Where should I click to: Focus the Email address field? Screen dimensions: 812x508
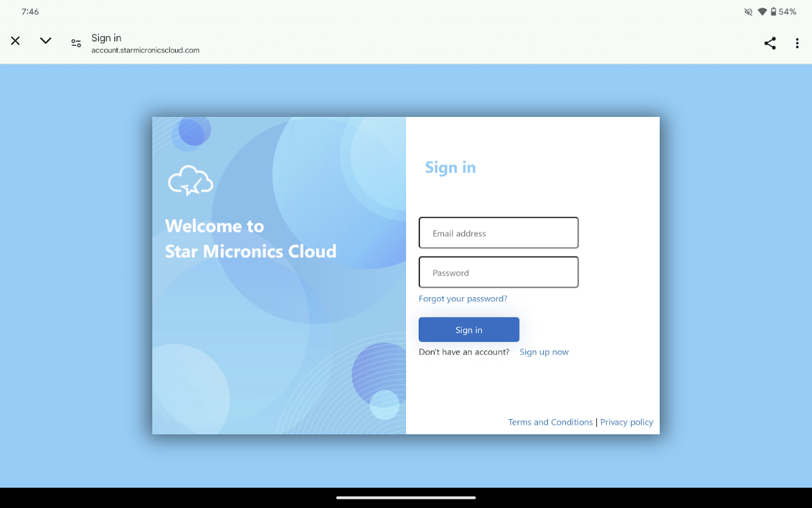[x=499, y=233]
